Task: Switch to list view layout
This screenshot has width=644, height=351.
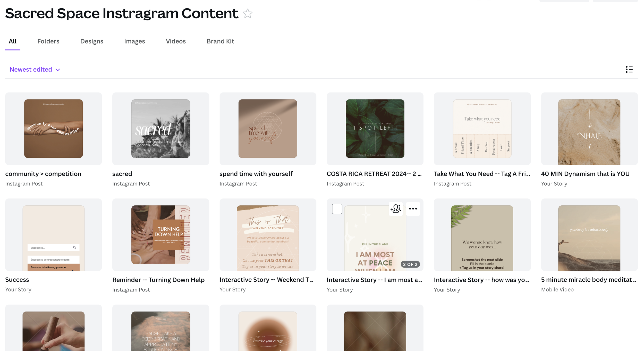Action: click(629, 69)
